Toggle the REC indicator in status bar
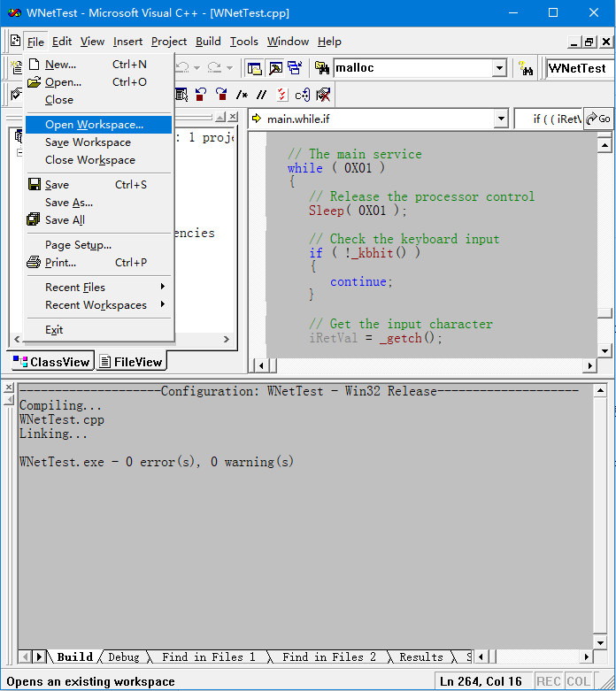Image resolution: width=616 pixels, height=691 pixels. (x=548, y=681)
